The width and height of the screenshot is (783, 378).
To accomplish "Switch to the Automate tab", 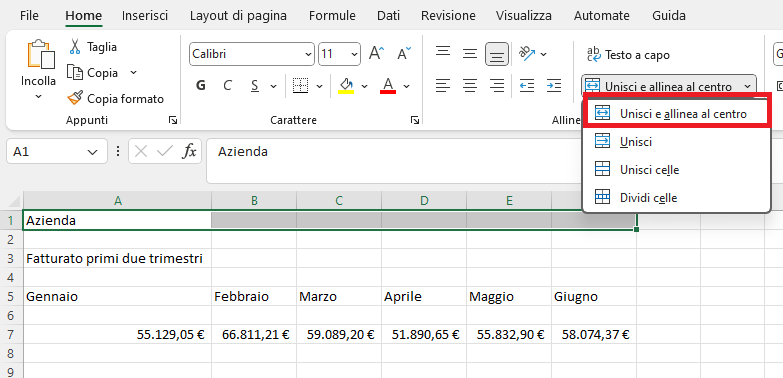I will [602, 16].
